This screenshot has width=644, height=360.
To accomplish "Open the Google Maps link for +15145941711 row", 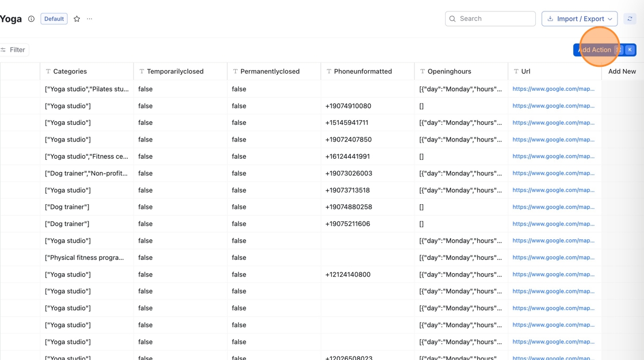I will coord(553,123).
